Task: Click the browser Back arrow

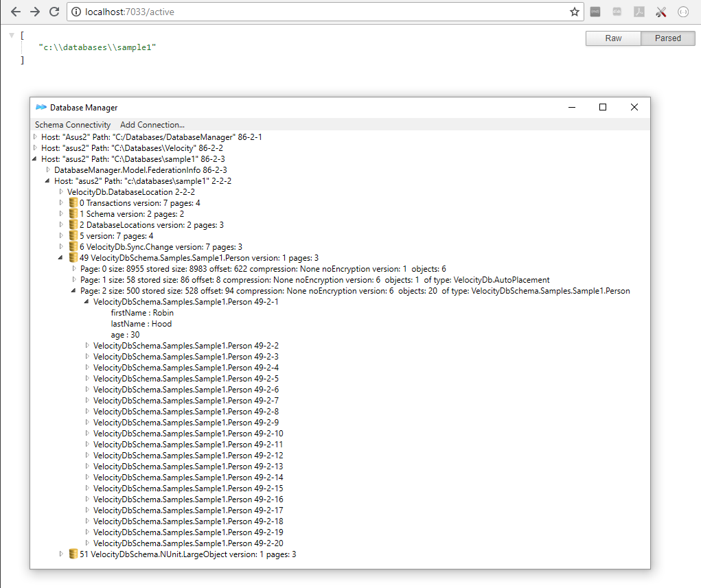Action: click(16, 12)
